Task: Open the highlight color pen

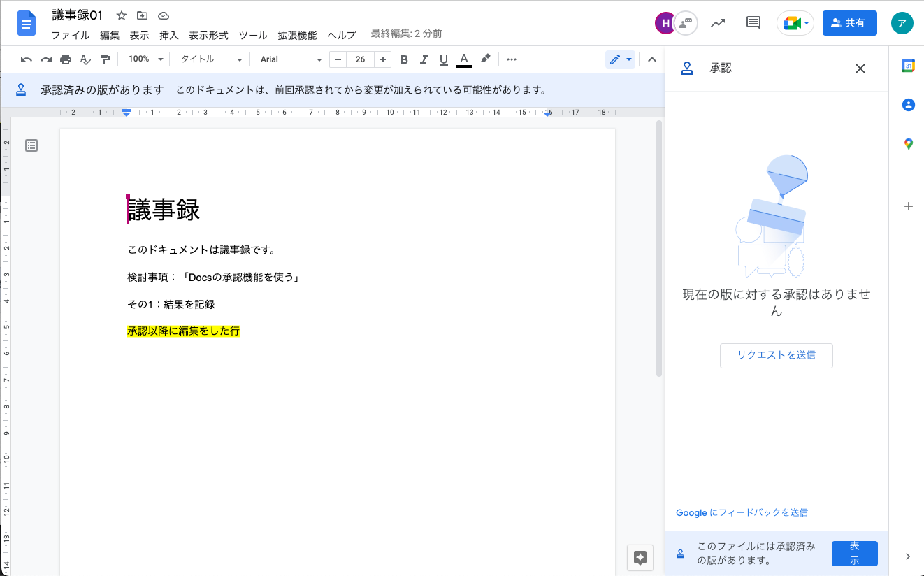Action: [x=485, y=59]
